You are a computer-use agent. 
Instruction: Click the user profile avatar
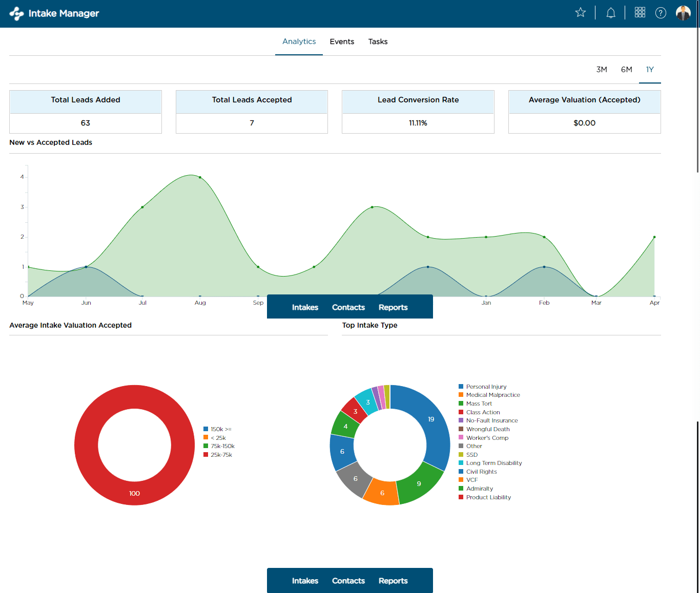click(683, 12)
